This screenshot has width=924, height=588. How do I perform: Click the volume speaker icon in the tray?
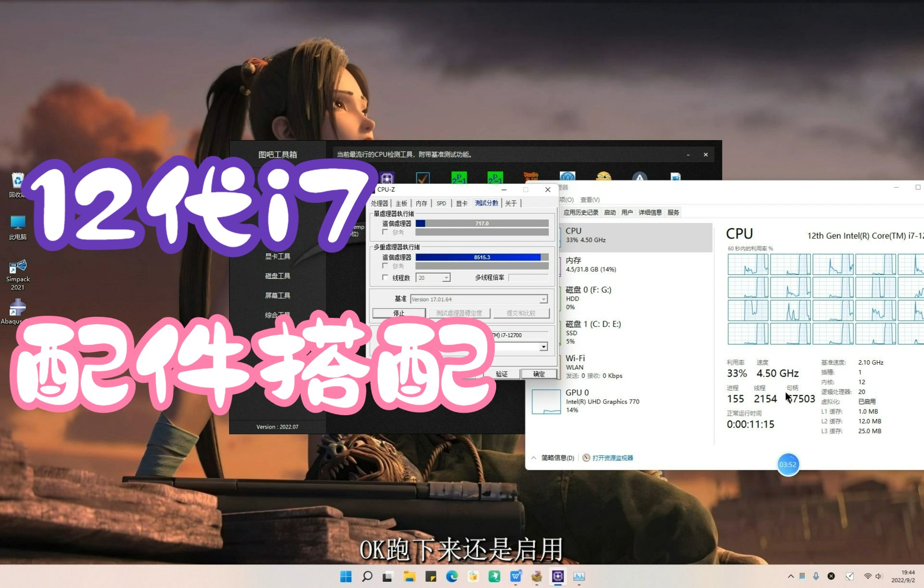point(879,576)
